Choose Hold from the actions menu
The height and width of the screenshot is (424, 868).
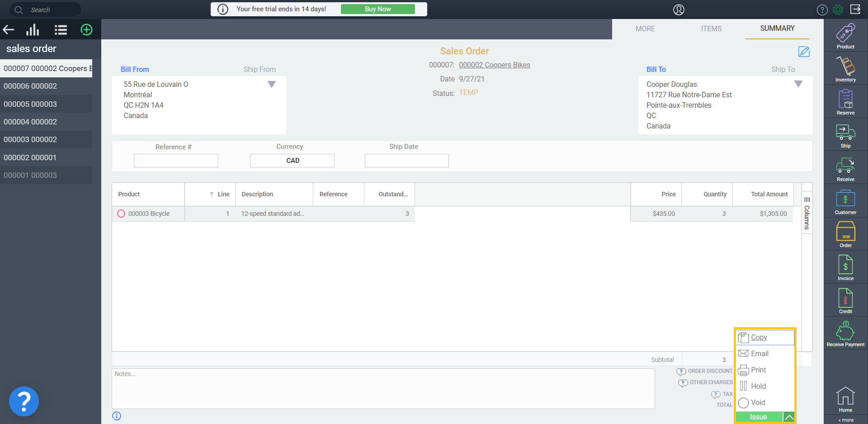tap(765, 386)
